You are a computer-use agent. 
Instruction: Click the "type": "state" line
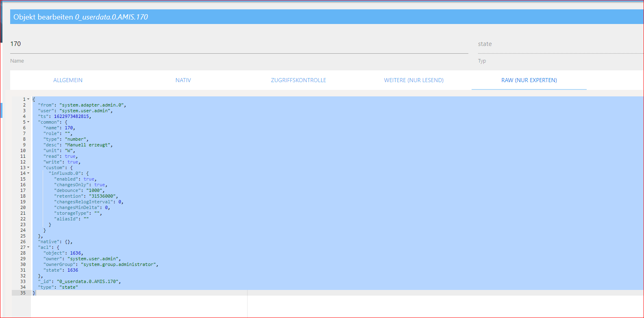coord(58,287)
